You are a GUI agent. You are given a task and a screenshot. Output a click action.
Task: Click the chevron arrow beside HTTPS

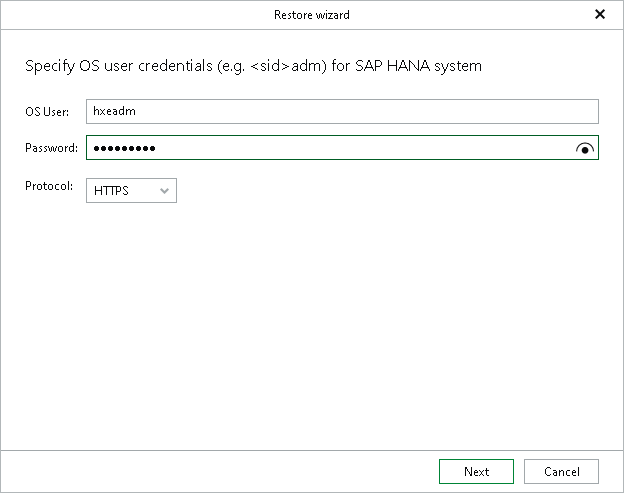pyautogui.click(x=165, y=190)
